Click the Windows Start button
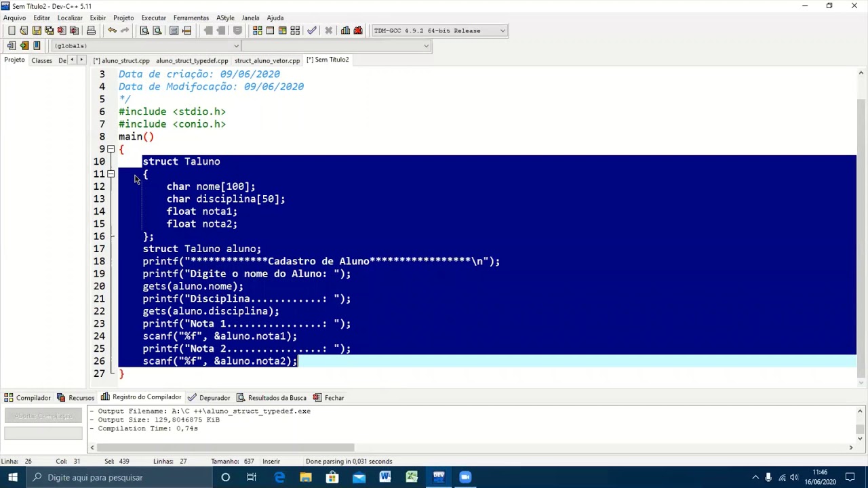This screenshot has width=868, height=488. [13, 477]
